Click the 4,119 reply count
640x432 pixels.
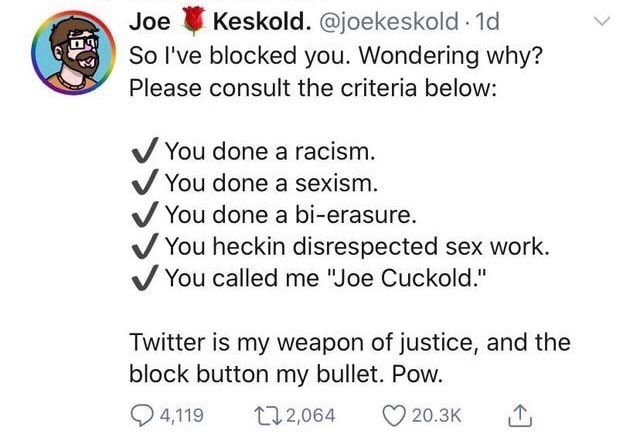point(181,414)
